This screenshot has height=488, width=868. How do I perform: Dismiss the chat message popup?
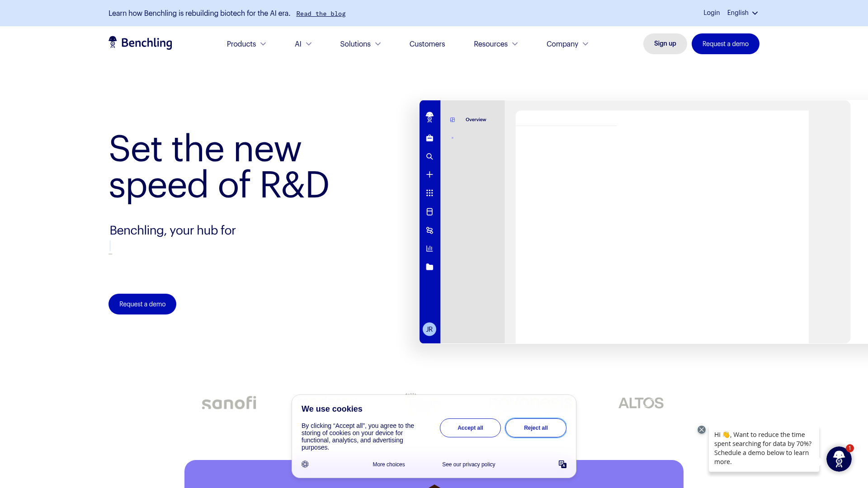tap(702, 430)
